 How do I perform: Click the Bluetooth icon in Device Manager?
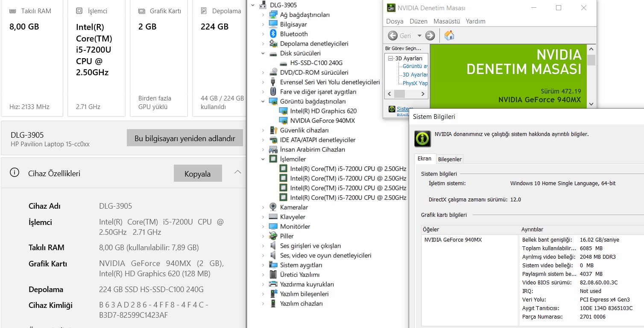[273, 34]
